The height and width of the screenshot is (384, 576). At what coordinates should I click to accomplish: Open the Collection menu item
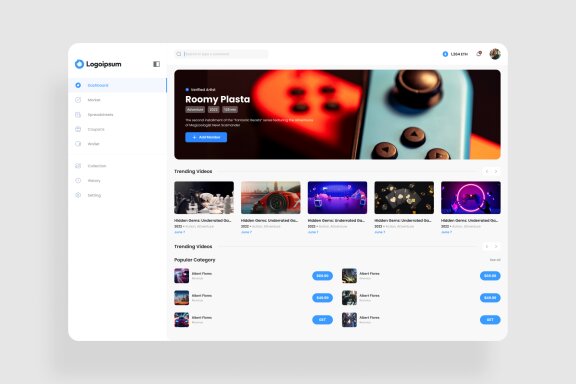click(x=117, y=166)
